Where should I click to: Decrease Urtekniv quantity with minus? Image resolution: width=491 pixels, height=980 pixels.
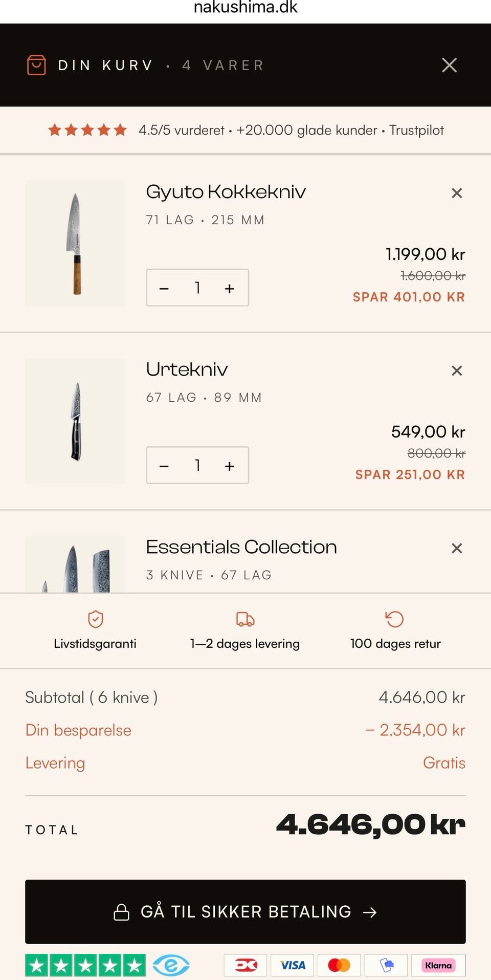coord(164,466)
